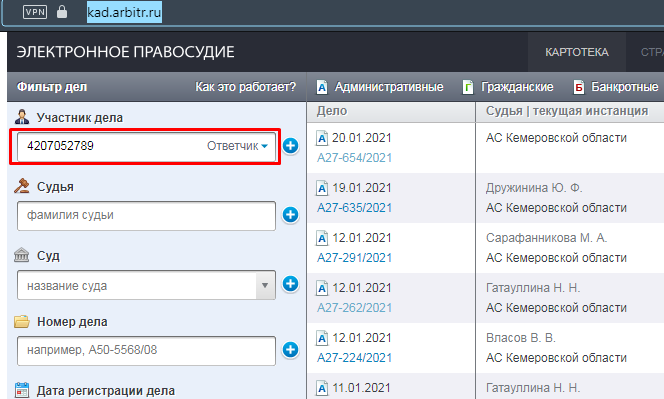Filter by Банкротные cases
Image resolution: width=664 pixels, height=399 pixels.
tap(625, 87)
